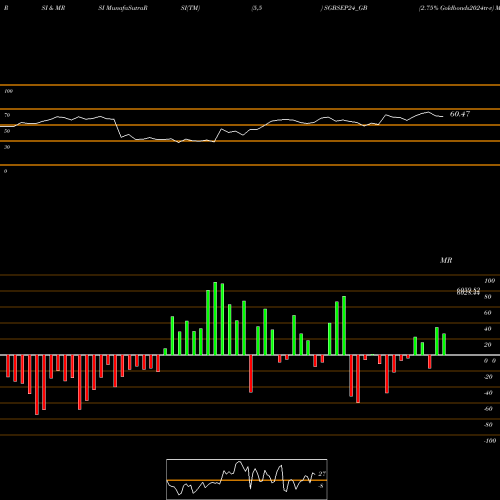Click the SGBSEP24_GB symbol text in header
The width and height of the screenshot is (500, 500).
tap(346, 8)
